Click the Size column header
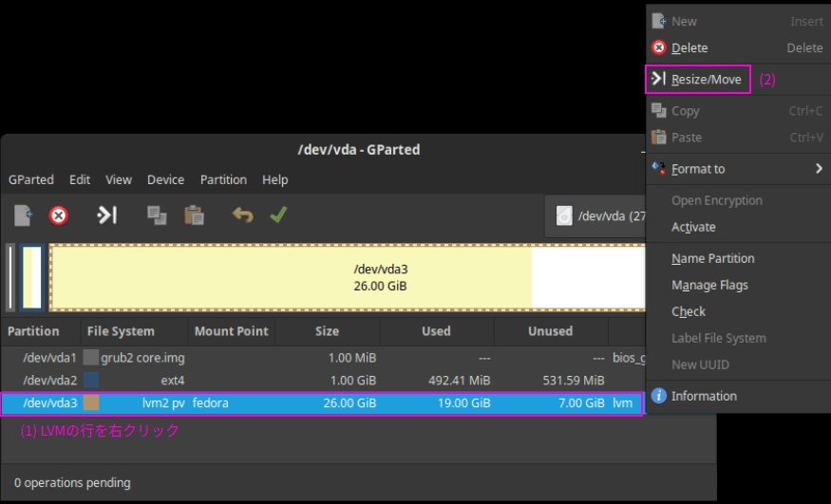831x504 pixels. click(x=327, y=331)
